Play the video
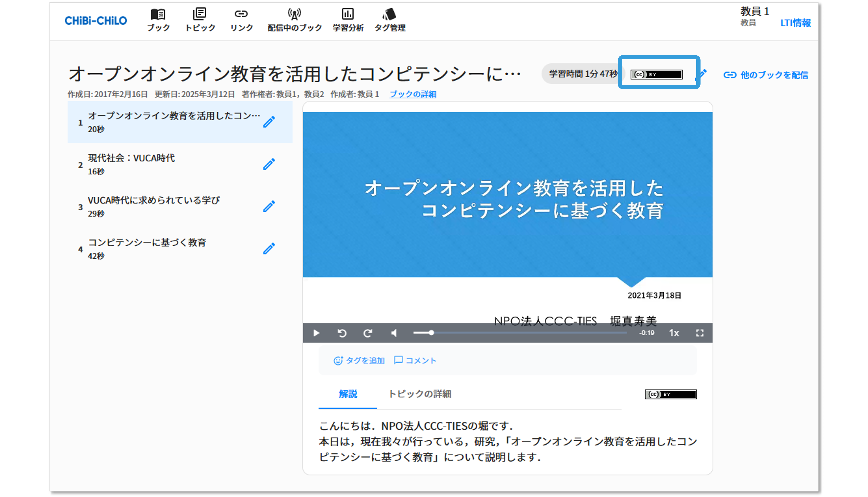Image resolution: width=868 pixels, height=497 pixels. [x=316, y=333]
